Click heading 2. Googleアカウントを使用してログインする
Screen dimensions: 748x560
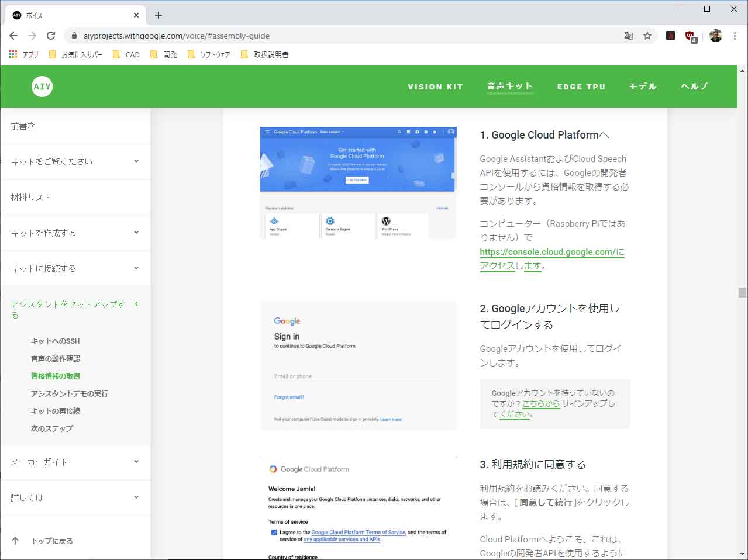point(550,316)
